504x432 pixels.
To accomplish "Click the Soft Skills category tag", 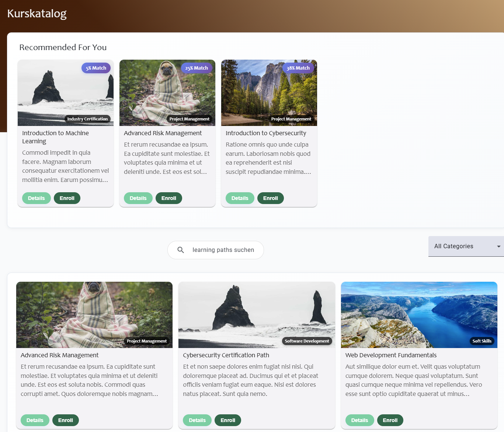I will (x=482, y=341).
